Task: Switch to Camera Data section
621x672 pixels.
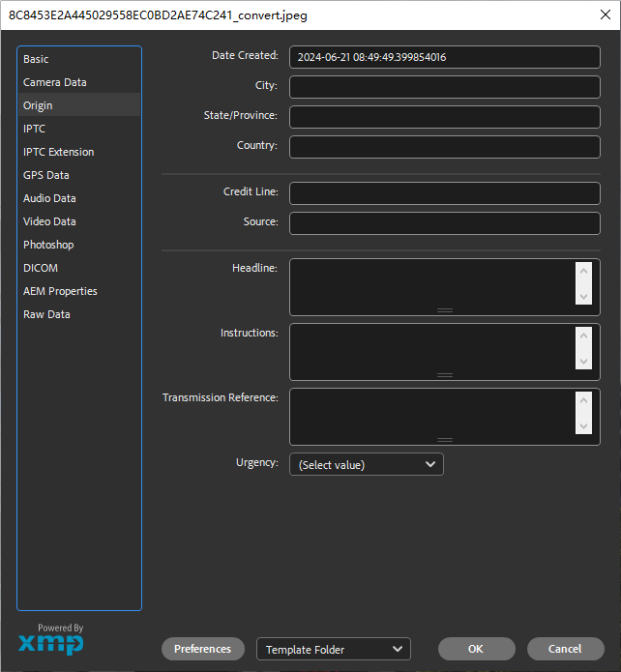Action: [x=55, y=83]
